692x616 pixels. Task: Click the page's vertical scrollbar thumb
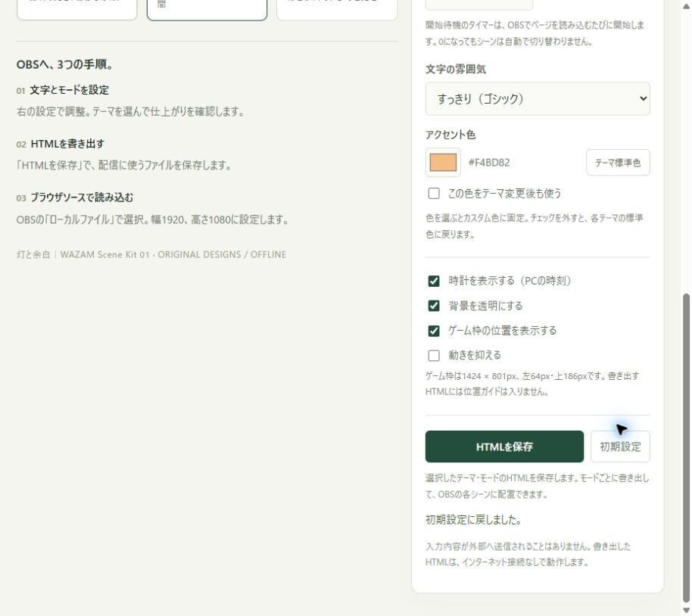click(x=686, y=447)
